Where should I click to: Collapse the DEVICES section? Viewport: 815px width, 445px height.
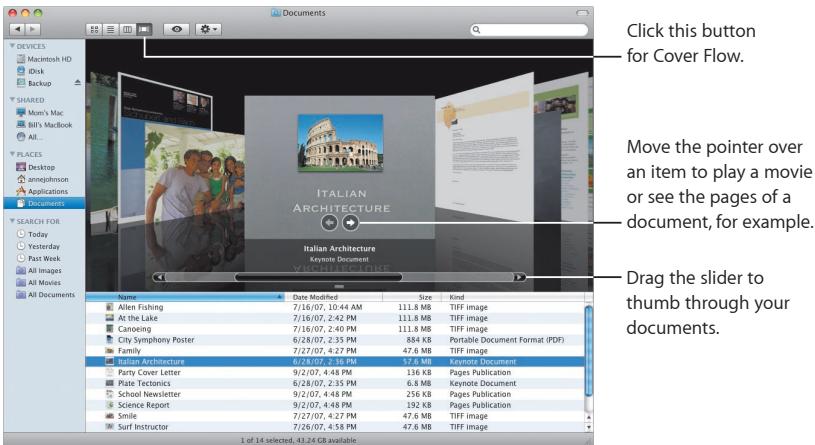coord(12,46)
